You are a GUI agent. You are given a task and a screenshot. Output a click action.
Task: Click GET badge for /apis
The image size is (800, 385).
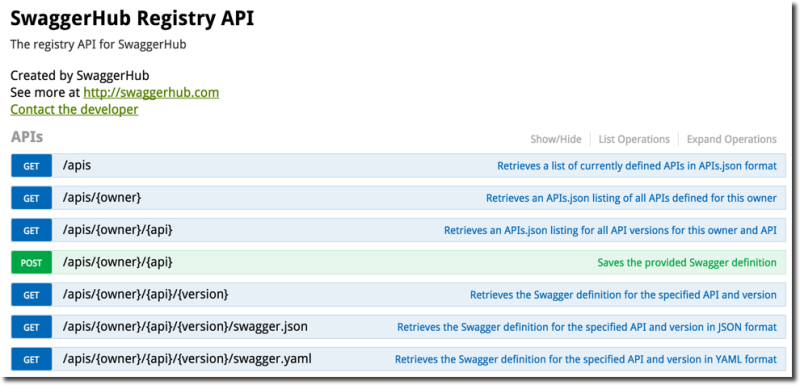[32, 166]
